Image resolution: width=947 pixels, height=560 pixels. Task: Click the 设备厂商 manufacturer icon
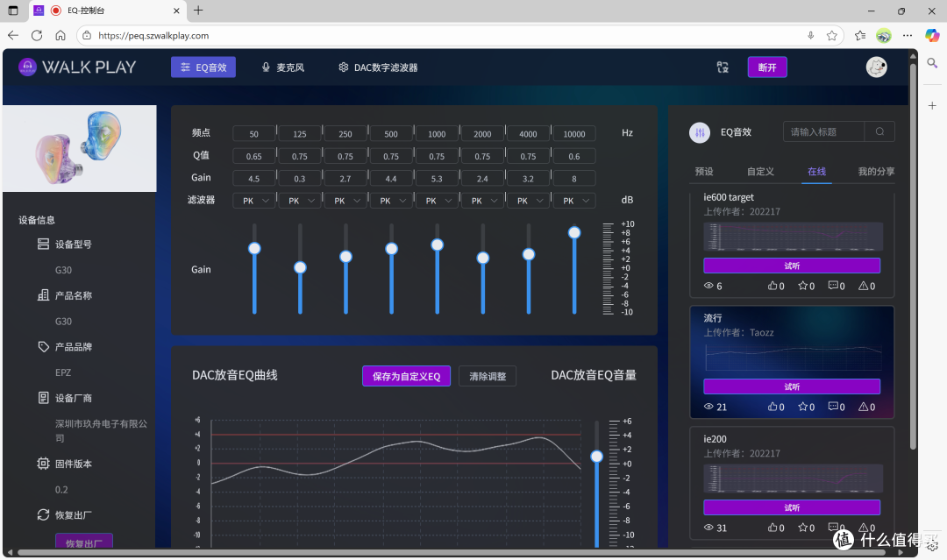pos(44,398)
